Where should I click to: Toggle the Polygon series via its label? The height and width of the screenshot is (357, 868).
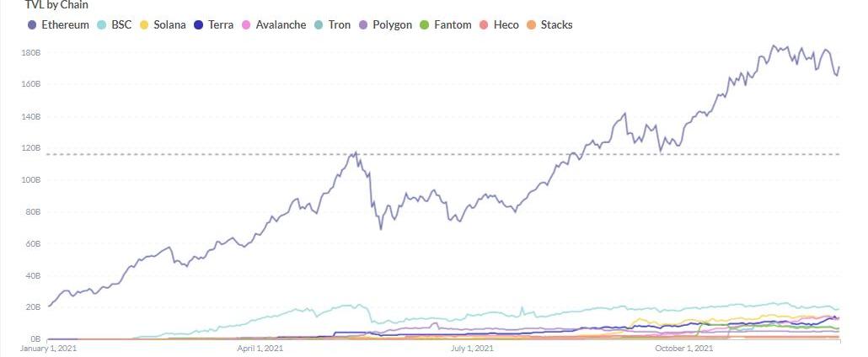(x=392, y=25)
